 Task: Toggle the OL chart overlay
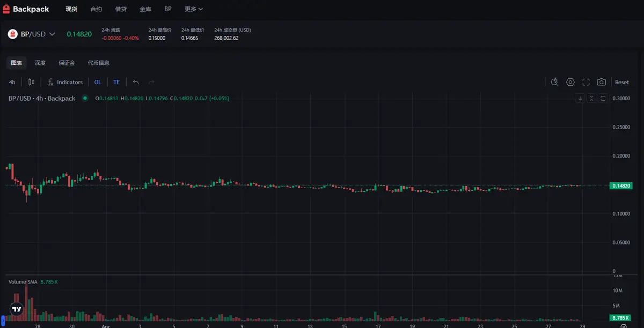[98, 82]
